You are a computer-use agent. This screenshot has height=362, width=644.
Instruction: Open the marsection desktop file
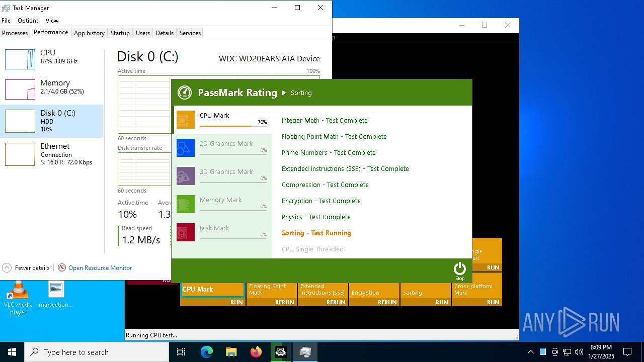pos(56,295)
